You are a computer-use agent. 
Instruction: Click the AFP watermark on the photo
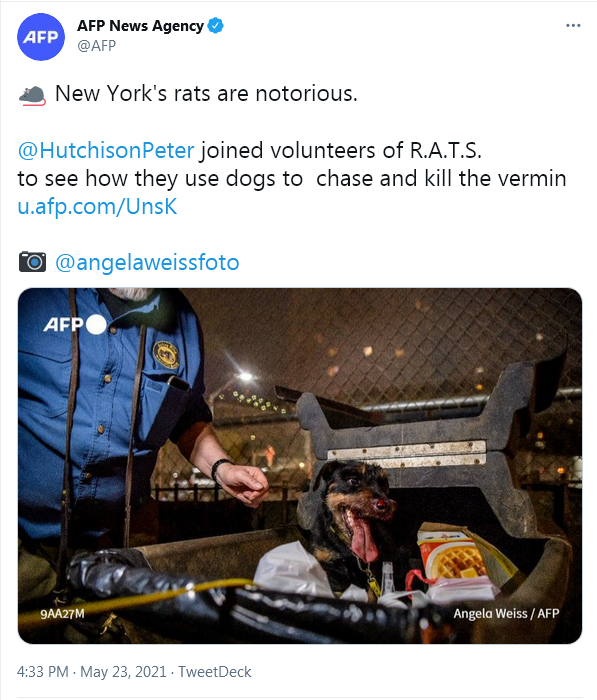[75, 325]
